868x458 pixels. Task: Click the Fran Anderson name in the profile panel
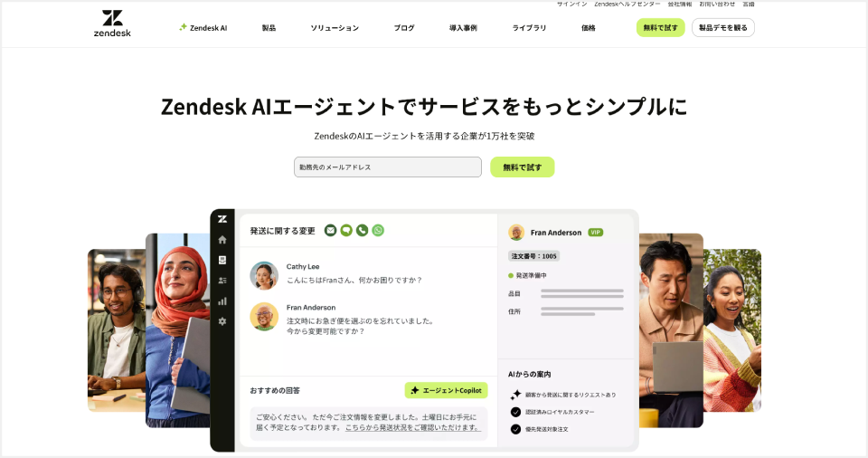pos(556,233)
